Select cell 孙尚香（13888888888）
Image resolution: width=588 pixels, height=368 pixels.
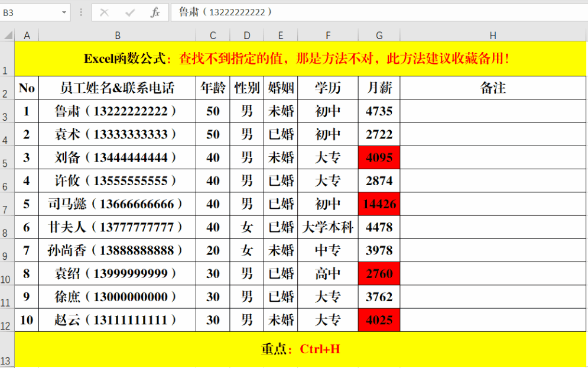pos(118,250)
